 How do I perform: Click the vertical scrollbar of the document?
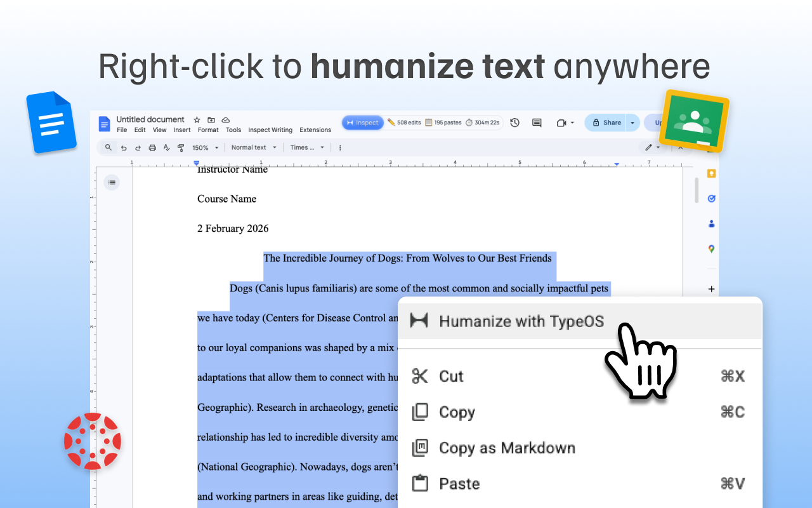click(697, 190)
